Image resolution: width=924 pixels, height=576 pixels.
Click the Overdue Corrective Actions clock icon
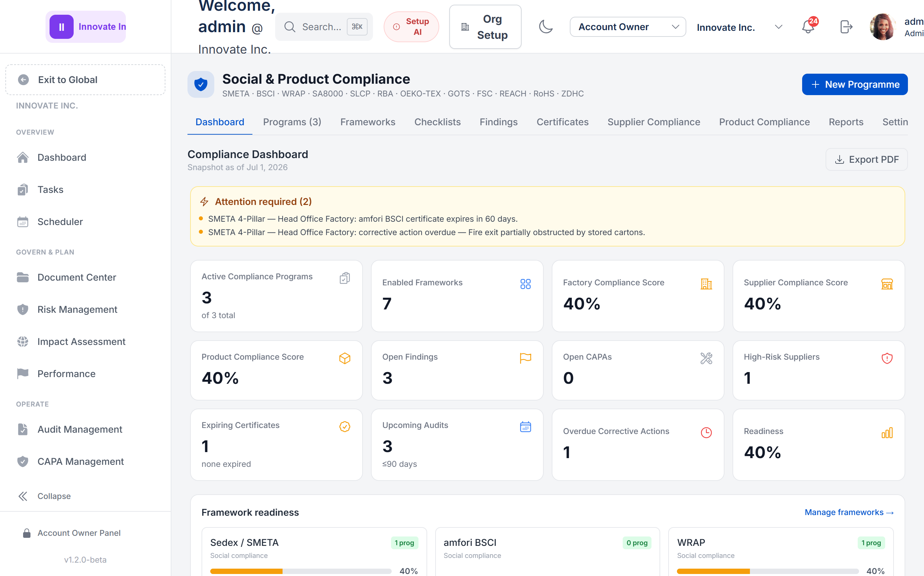(x=706, y=432)
